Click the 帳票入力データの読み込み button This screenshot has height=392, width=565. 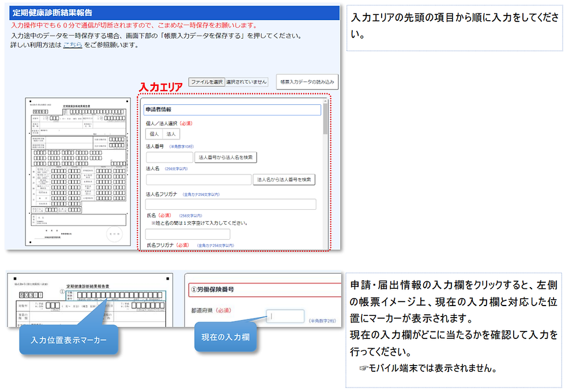click(x=307, y=82)
